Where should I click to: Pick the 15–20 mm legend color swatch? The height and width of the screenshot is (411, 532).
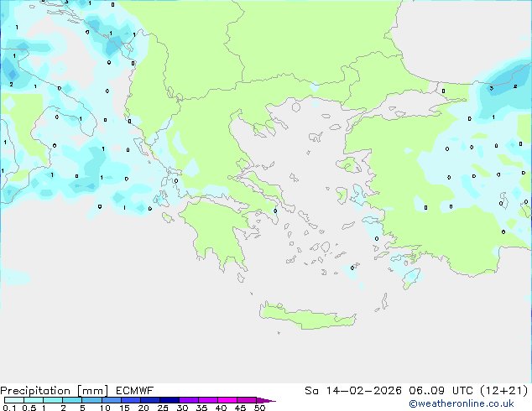pos(131,400)
